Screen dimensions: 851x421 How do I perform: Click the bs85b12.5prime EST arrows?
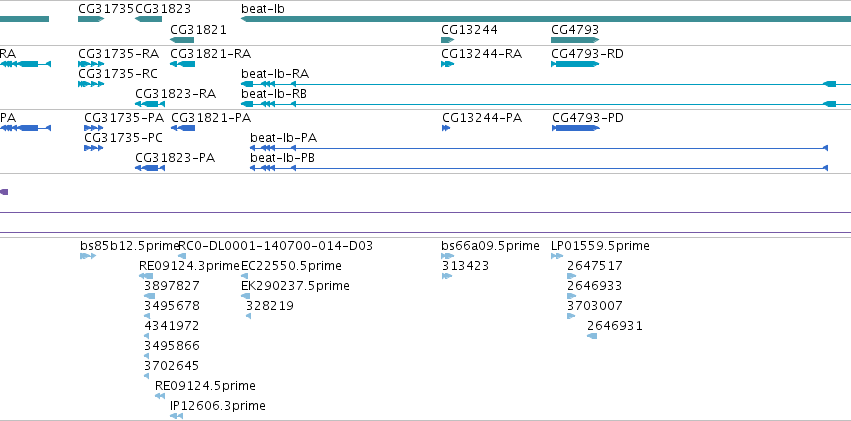click(x=88, y=256)
